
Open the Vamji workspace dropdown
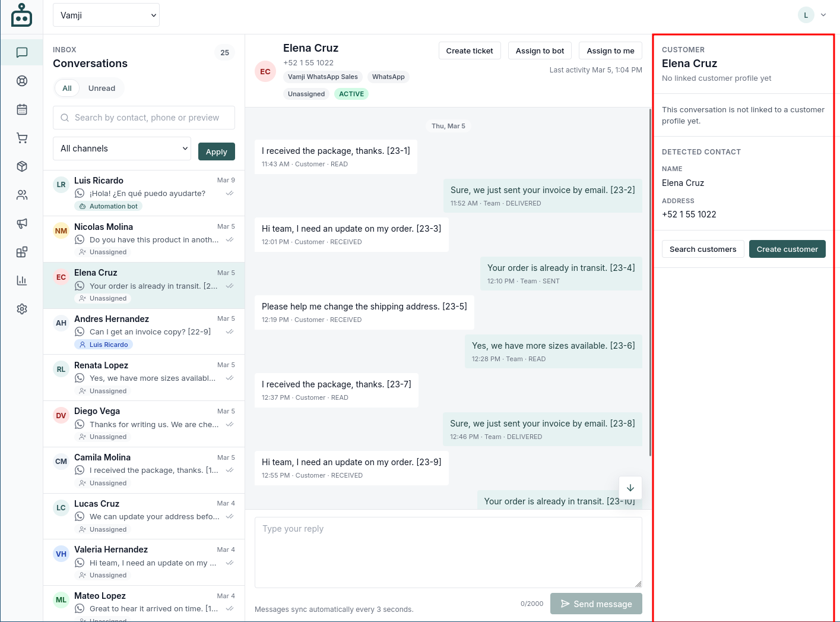point(106,15)
